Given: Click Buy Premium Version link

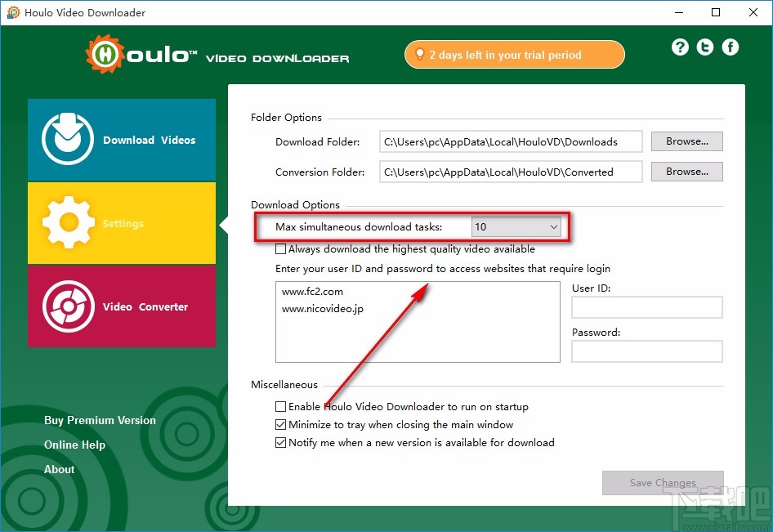Looking at the screenshot, I should click(100, 420).
